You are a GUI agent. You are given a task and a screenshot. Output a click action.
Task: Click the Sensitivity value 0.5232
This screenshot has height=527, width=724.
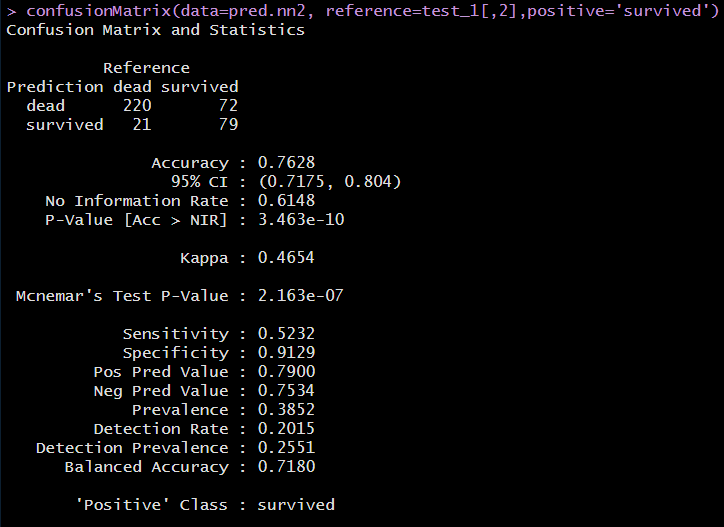coord(286,333)
